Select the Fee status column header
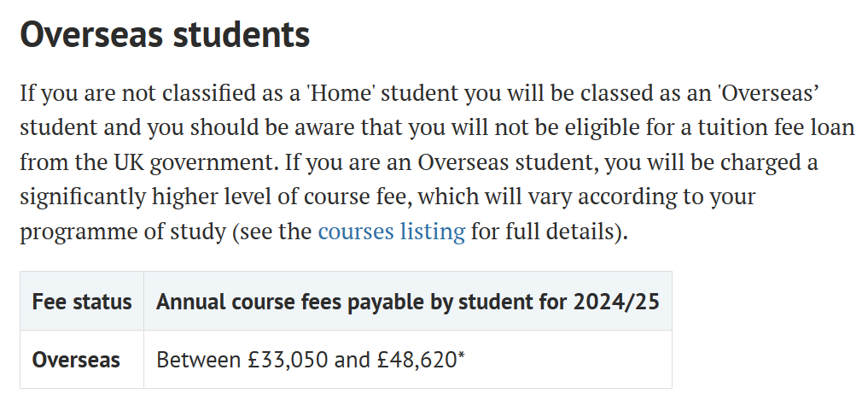 (x=82, y=302)
